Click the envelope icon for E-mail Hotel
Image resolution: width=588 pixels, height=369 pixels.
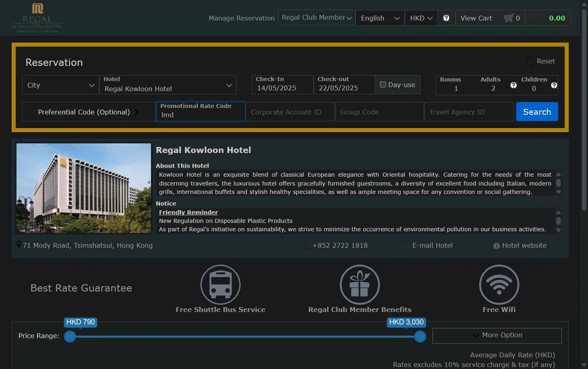tap(406, 246)
